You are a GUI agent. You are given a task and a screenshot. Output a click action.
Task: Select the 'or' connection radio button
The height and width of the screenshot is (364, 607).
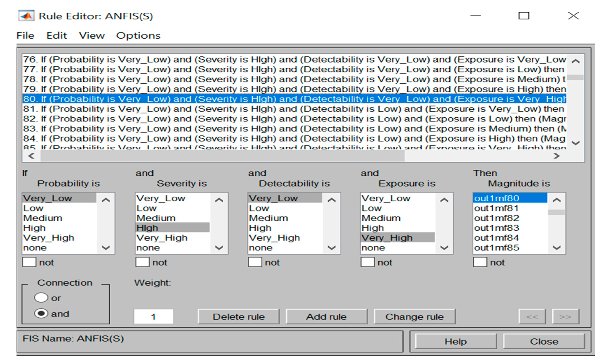[41, 298]
